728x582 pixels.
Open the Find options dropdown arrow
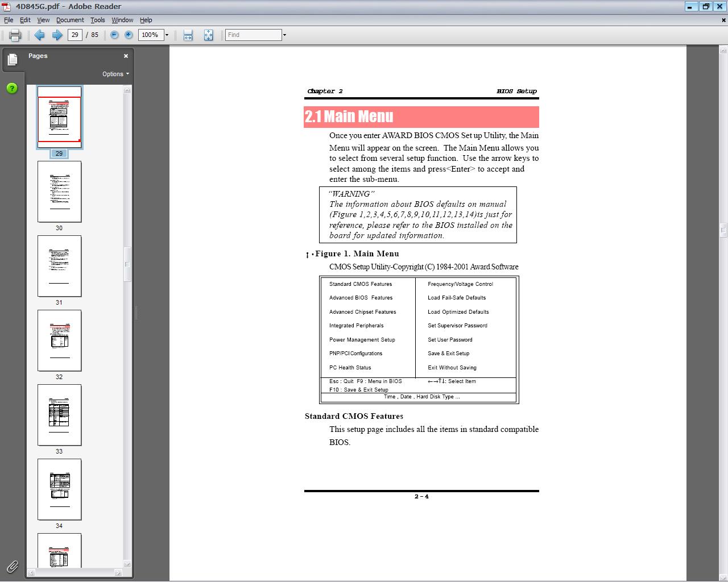(x=284, y=35)
